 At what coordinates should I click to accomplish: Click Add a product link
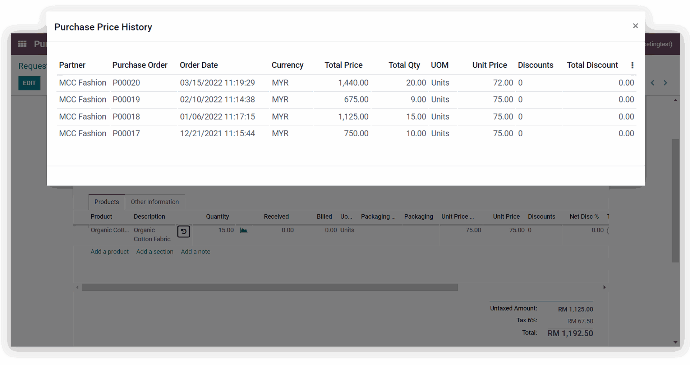coord(110,252)
